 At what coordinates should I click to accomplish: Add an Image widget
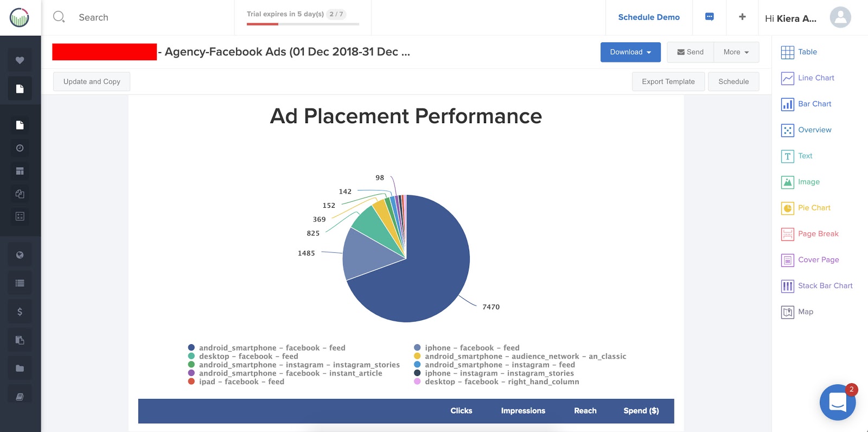coord(800,182)
